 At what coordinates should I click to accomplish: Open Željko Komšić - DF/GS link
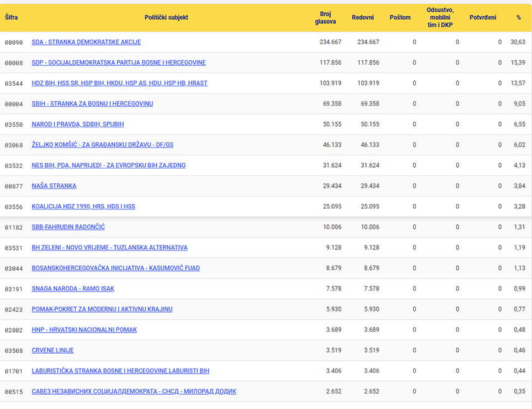coord(103,145)
